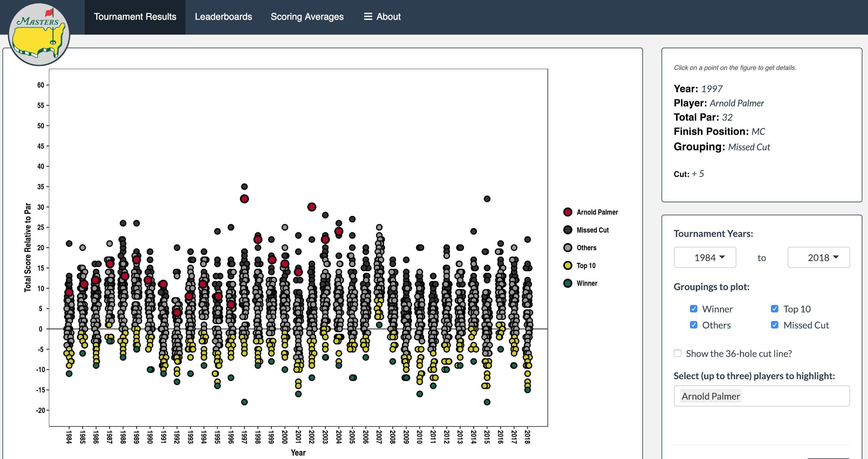Open the Scoring Averages tab
The image size is (868, 459).
coord(307,17)
